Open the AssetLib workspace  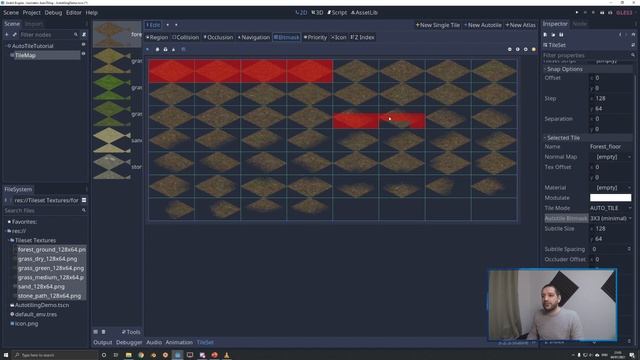point(364,13)
